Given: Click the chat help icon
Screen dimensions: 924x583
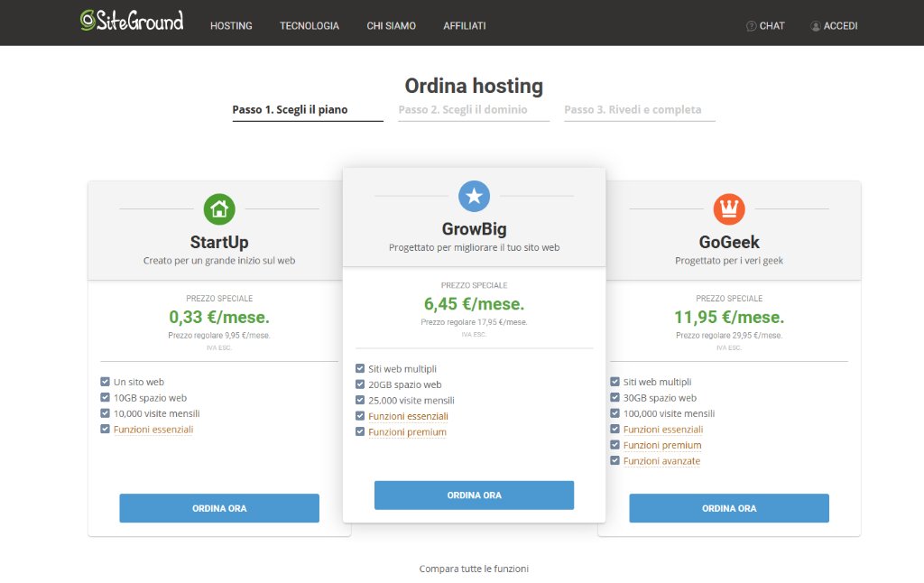Looking at the screenshot, I should click(x=751, y=26).
